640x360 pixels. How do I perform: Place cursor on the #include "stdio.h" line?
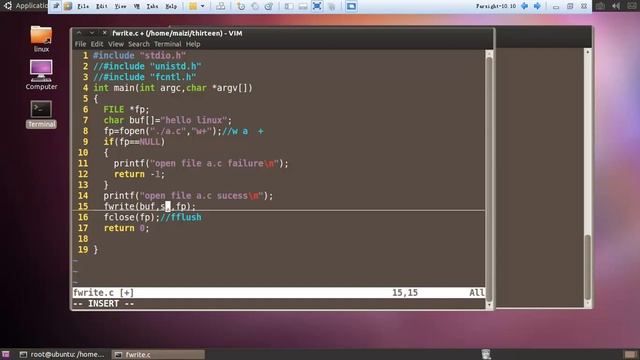[x=139, y=56]
